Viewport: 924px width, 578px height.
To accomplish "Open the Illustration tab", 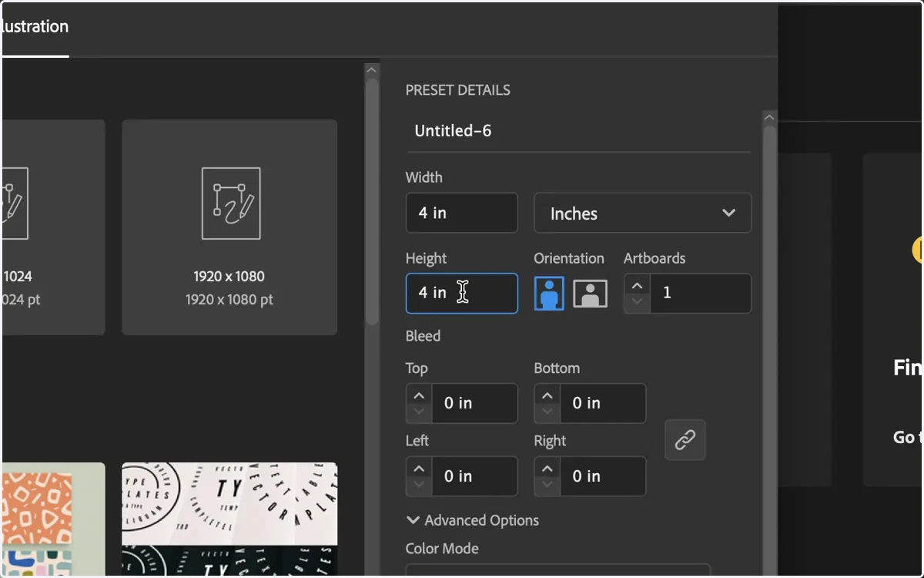I will [x=35, y=28].
